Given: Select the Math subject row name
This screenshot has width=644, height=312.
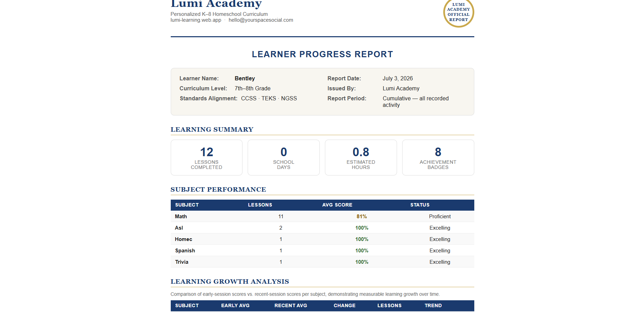Looking at the screenshot, I should coord(181,217).
